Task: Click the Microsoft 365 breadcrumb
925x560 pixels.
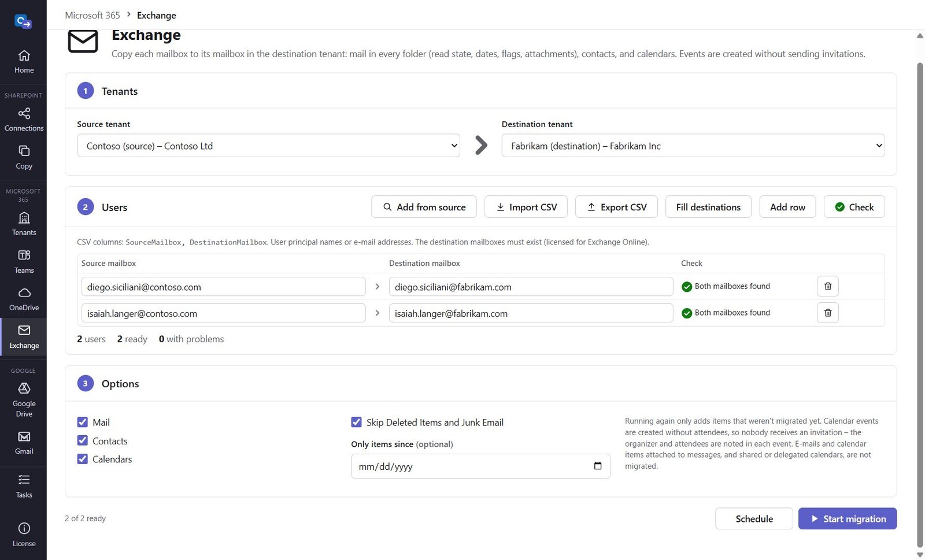Action: click(92, 16)
